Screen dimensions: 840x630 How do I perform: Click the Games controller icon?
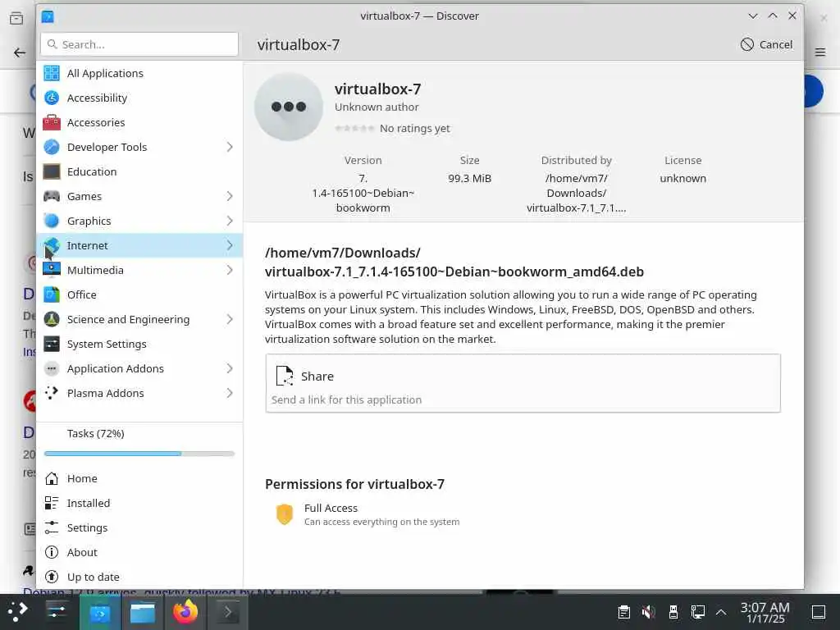click(52, 196)
